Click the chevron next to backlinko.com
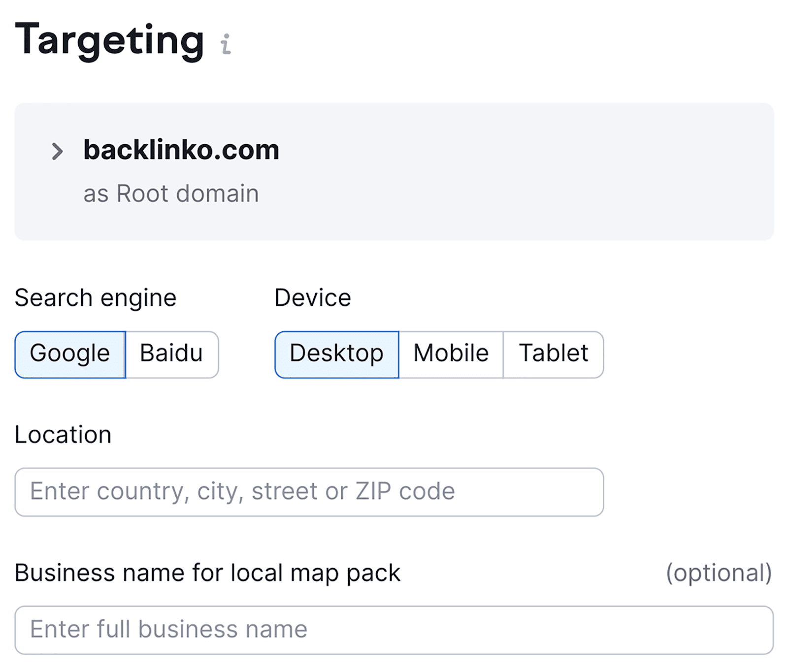This screenshot has width=788, height=672. 57,151
